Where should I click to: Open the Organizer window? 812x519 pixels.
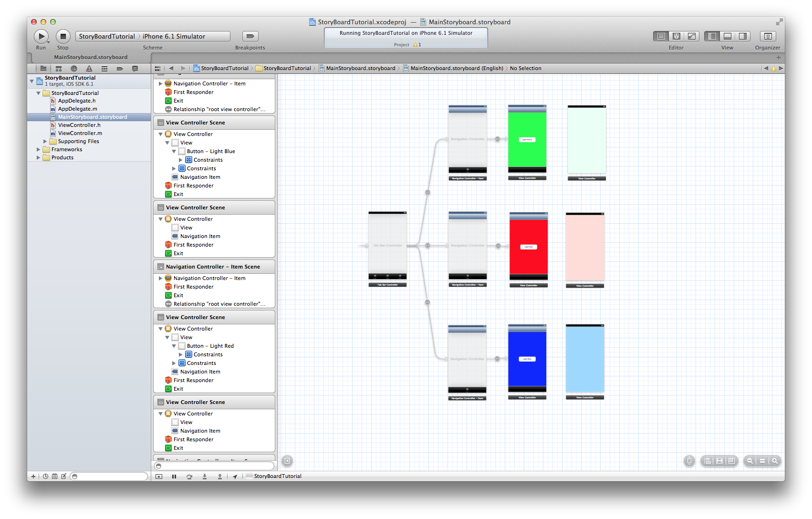tap(768, 36)
